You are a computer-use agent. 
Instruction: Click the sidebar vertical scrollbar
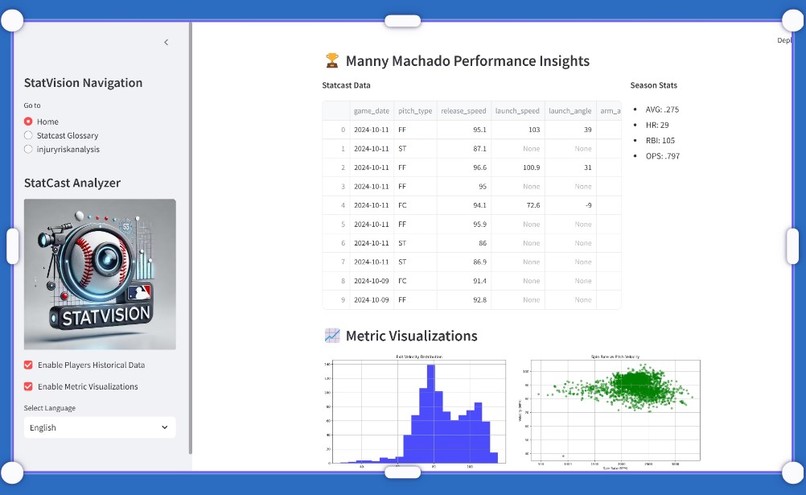point(190,237)
